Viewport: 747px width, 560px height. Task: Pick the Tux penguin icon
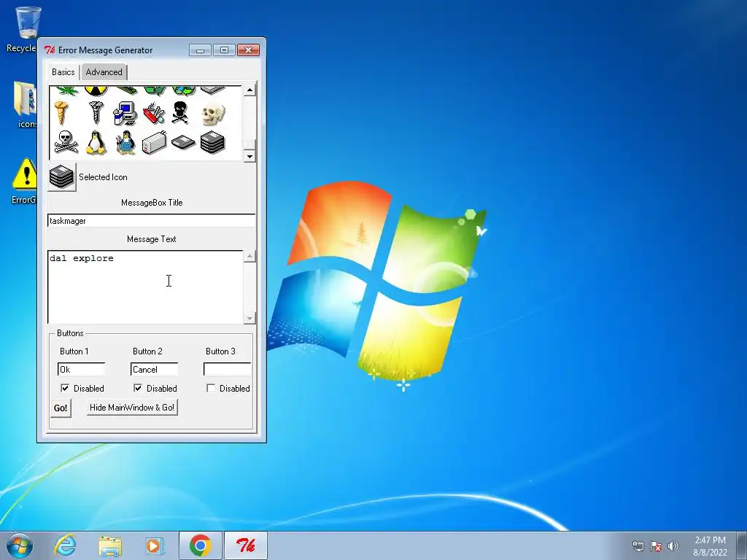pyautogui.click(x=96, y=142)
